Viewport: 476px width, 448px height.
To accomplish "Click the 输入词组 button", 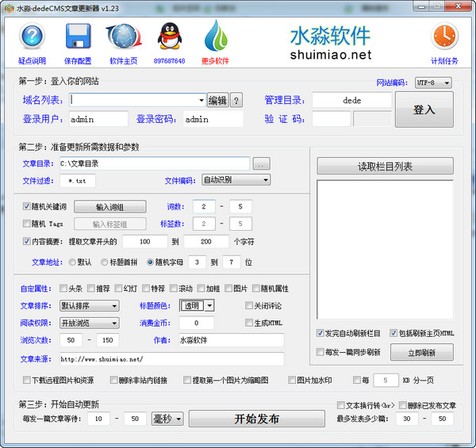I will [110, 207].
